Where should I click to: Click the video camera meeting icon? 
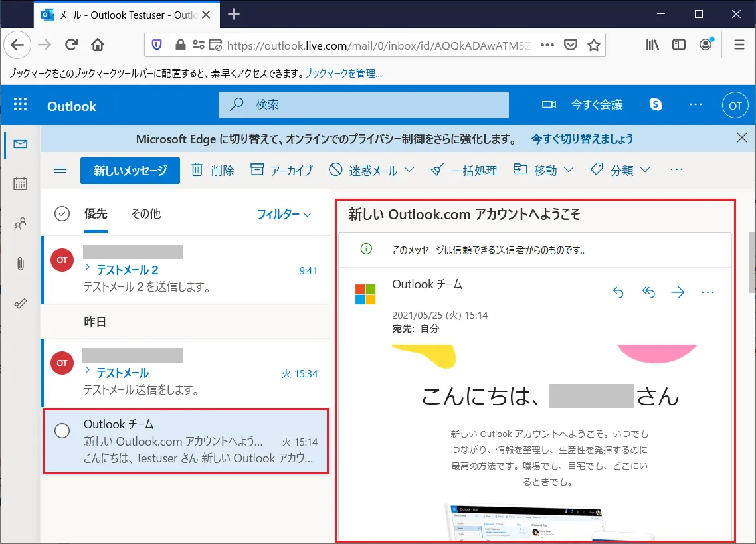[549, 104]
